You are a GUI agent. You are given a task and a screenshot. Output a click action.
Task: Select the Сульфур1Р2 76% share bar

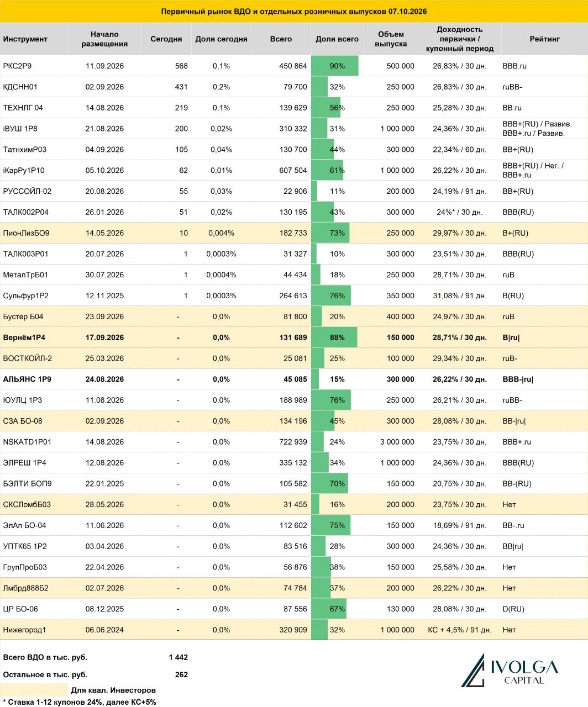331,296
